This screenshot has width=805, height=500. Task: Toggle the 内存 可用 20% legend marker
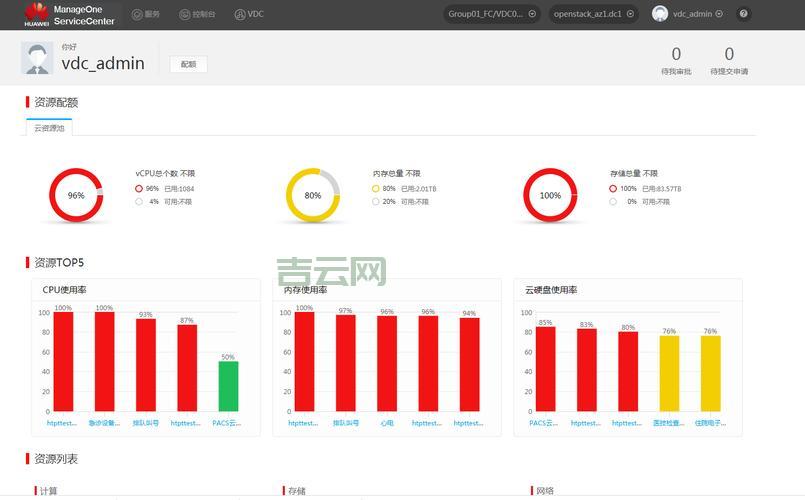pyautogui.click(x=376, y=201)
